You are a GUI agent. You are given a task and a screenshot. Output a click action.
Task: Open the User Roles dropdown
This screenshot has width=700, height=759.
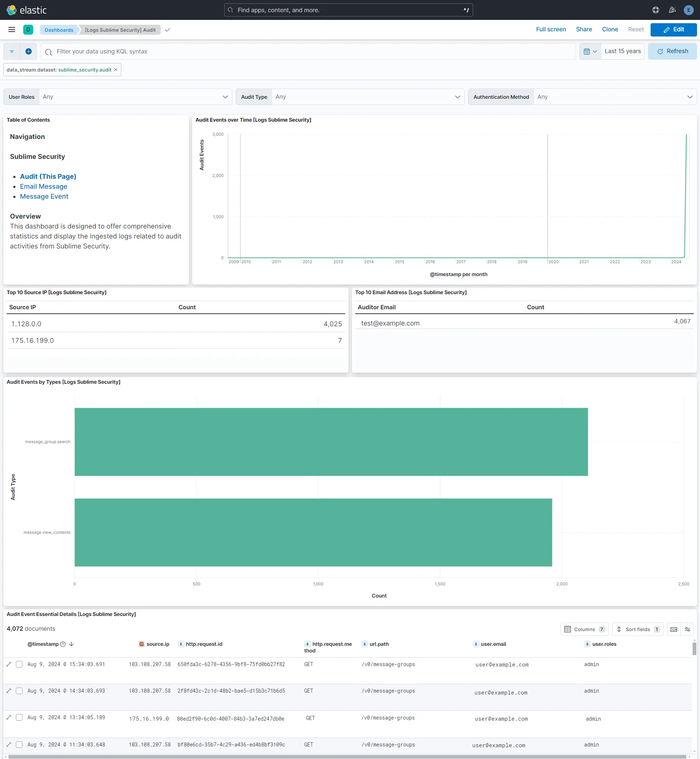(136, 97)
